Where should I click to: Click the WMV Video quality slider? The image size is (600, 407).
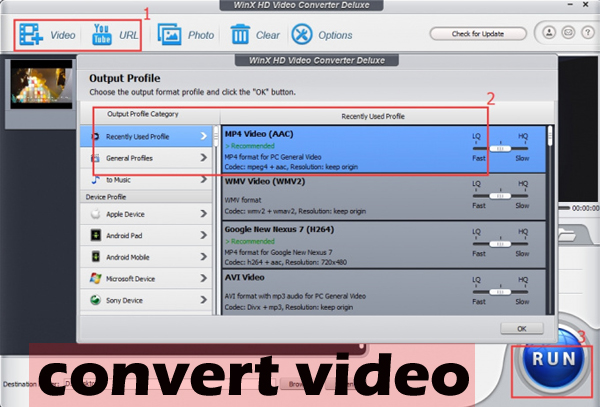[x=501, y=196]
